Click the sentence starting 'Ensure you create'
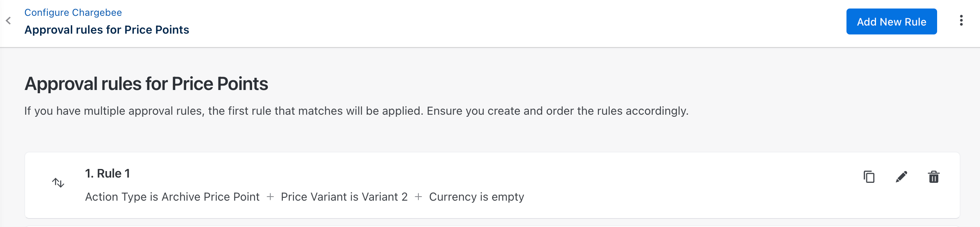Viewport: 980px width, 227px height. 557,111
